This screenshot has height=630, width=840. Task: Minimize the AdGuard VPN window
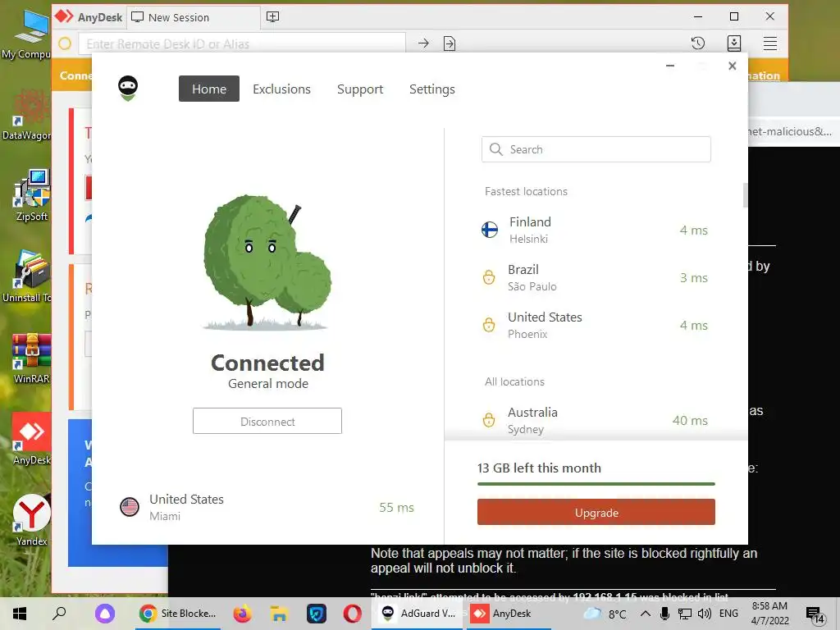670,66
